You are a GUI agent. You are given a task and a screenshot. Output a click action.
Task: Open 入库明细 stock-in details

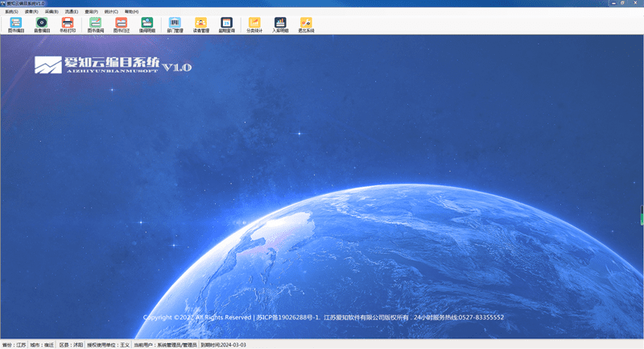point(280,24)
